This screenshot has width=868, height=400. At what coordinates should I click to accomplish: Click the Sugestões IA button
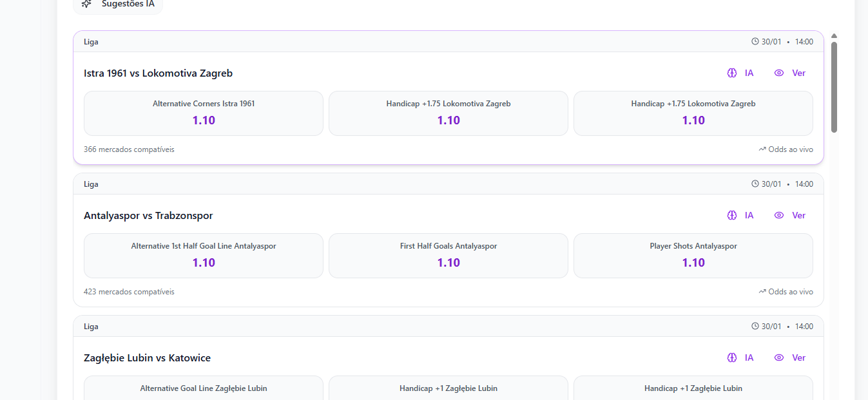coord(118,3)
